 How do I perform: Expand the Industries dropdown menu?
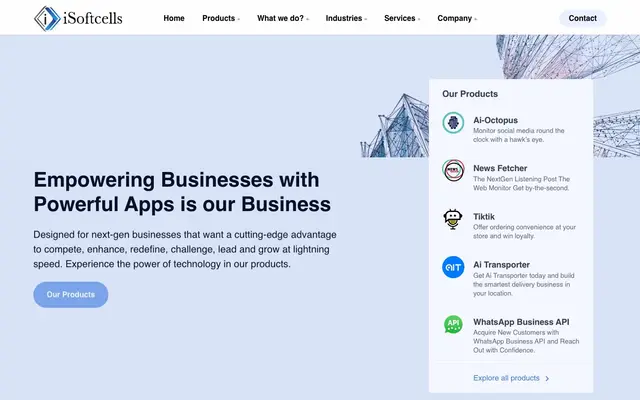(346, 18)
